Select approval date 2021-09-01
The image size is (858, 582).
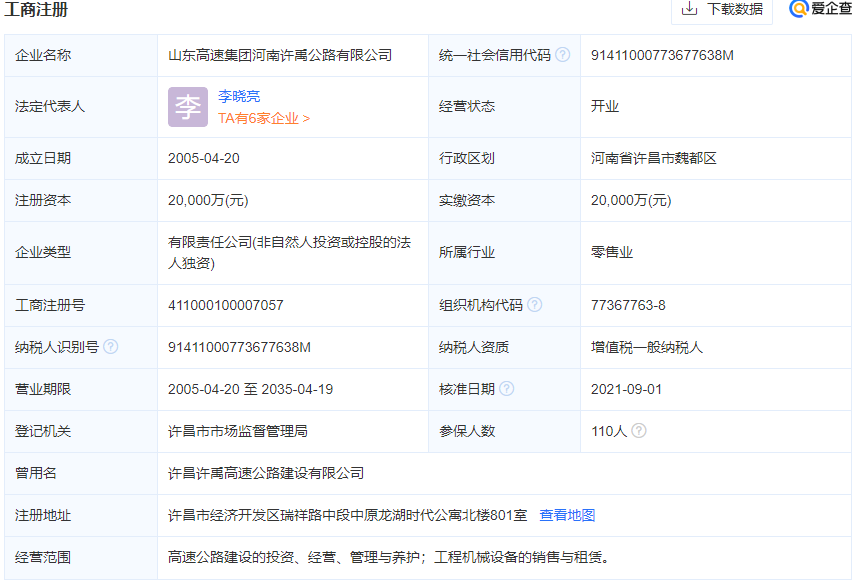click(x=627, y=389)
